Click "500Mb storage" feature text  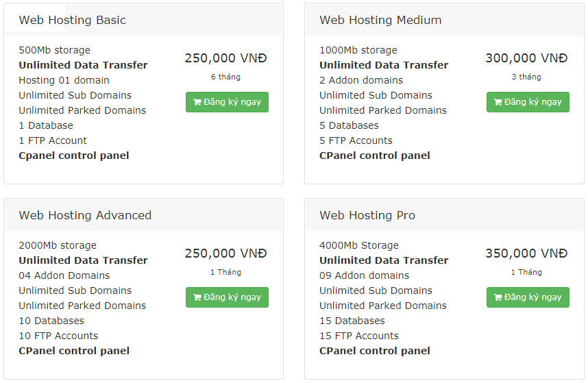(x=54, y=50)
